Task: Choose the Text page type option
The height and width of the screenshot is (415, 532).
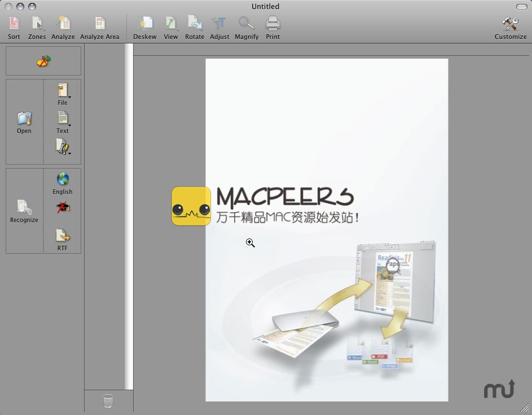Action: [63, 121]
